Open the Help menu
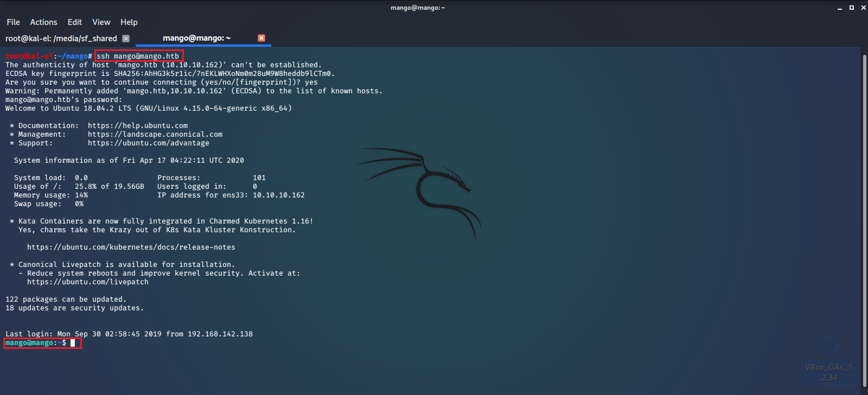 pos(129,22)
